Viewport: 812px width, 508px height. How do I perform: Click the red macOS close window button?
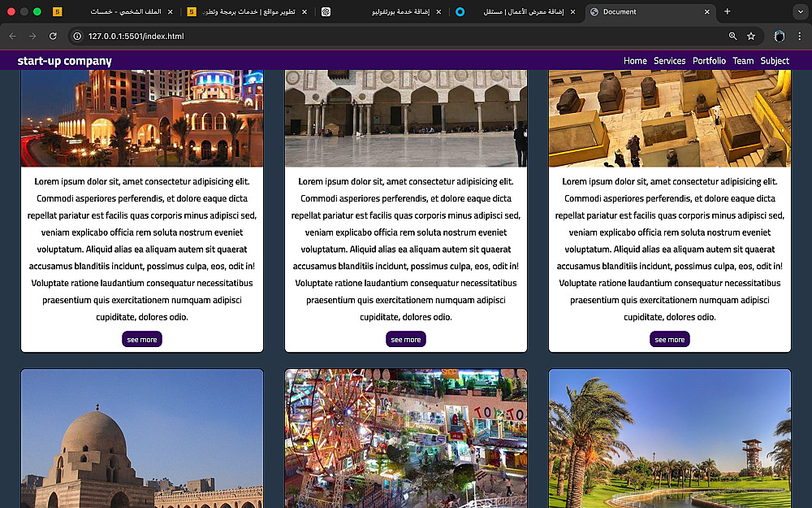pyautogui.click(x=11, y=11)
